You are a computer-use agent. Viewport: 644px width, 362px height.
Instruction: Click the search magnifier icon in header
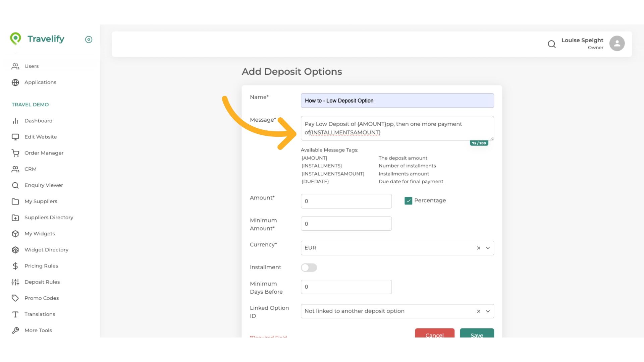click(552, 44)
